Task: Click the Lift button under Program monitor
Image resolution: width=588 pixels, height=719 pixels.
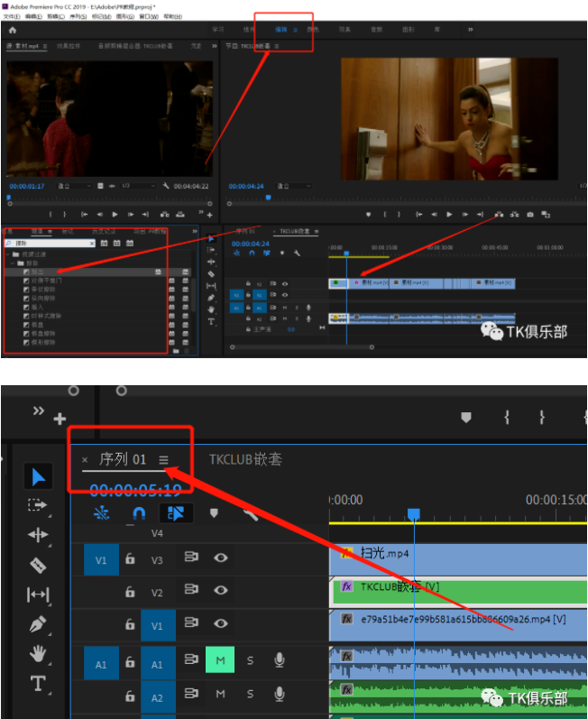Action: click(x=499, y=214)
